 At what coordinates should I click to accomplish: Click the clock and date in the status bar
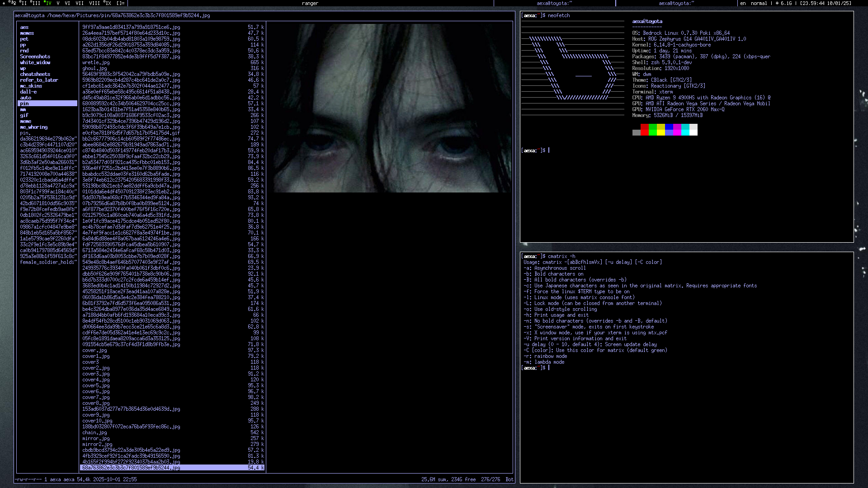826,3
